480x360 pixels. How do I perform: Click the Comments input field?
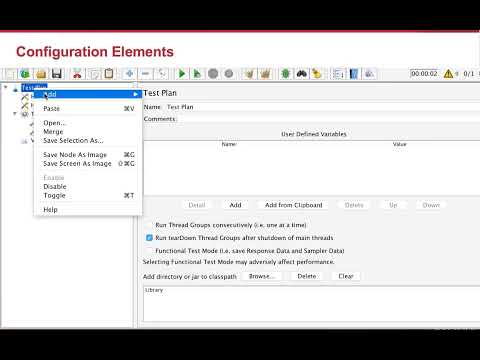coord(328,119)
